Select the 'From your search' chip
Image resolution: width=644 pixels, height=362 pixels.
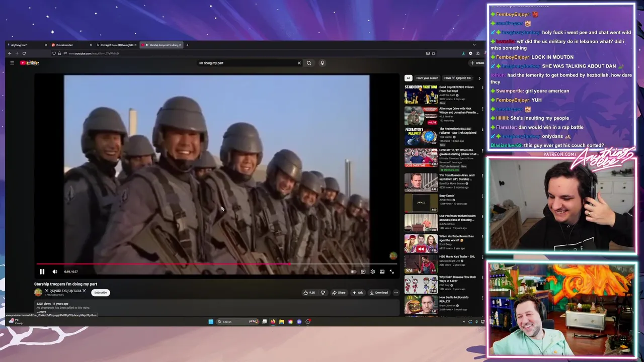click(x=427, y=78)
